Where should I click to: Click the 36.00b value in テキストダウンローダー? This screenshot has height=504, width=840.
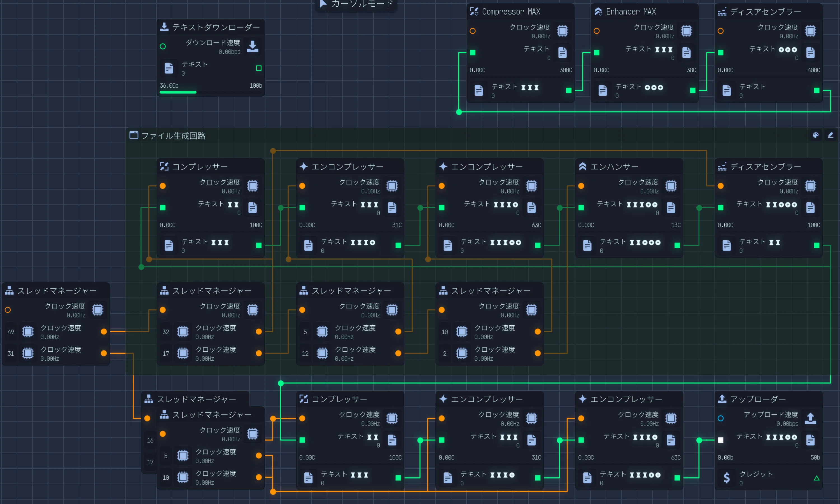[169, 86]
